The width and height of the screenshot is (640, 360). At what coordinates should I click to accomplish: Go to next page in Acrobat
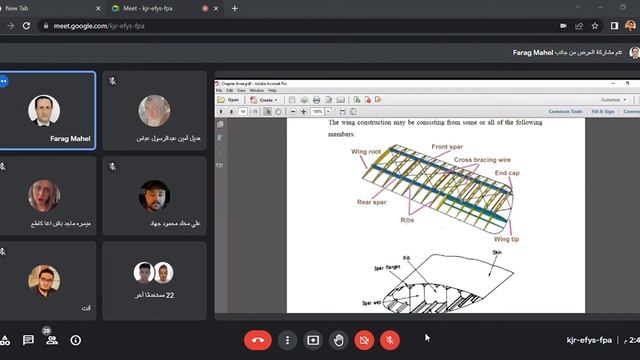(x=231, y=111)
